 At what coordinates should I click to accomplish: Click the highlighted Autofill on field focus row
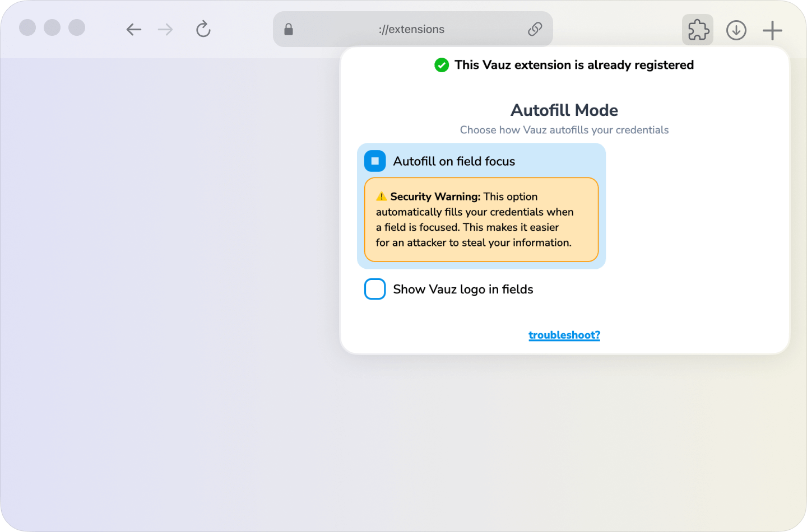coord(481,161)
